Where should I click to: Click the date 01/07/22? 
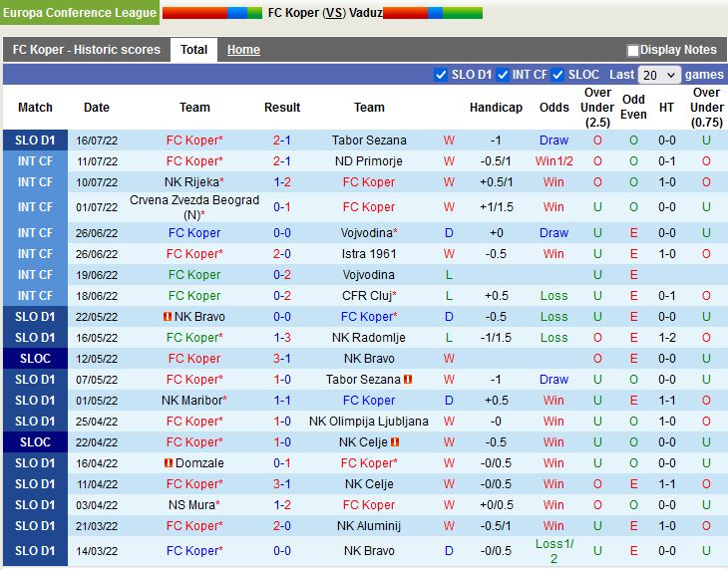coord(97,207)
